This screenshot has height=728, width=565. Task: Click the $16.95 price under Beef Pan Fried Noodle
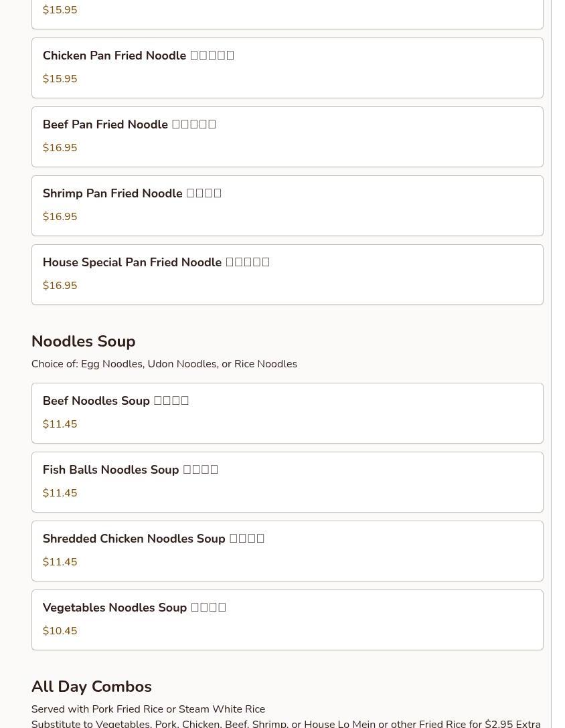click(x=60, y=148)
